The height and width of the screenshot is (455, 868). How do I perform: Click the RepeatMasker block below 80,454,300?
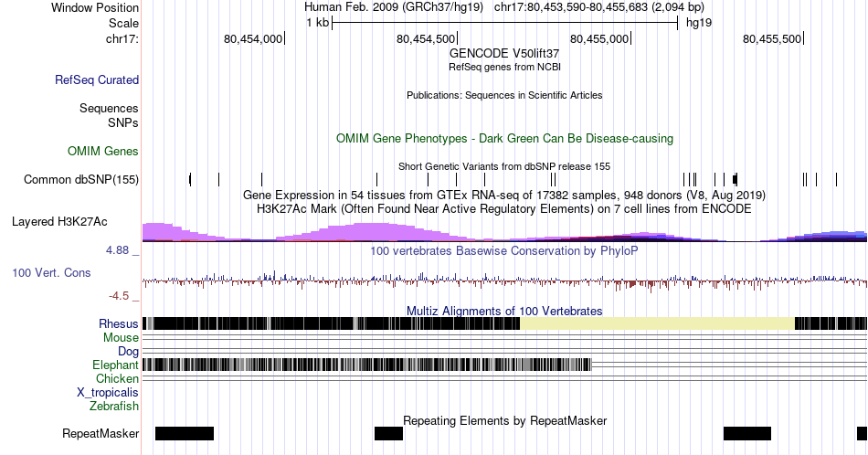tap(388, 433)
